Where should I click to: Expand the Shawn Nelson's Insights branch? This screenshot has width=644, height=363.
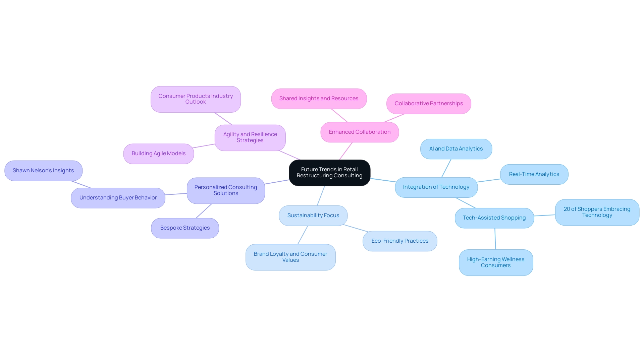tap(43, 170)
